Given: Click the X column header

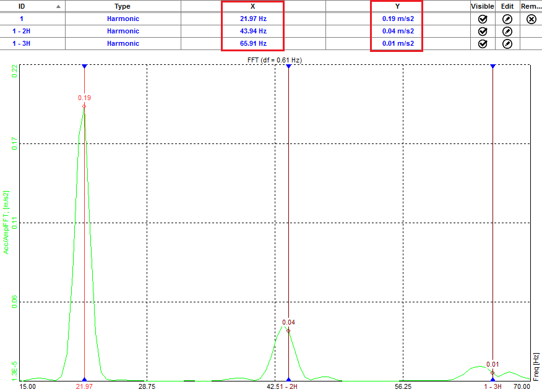Looking at the screenshot, I should pos(252,6).
